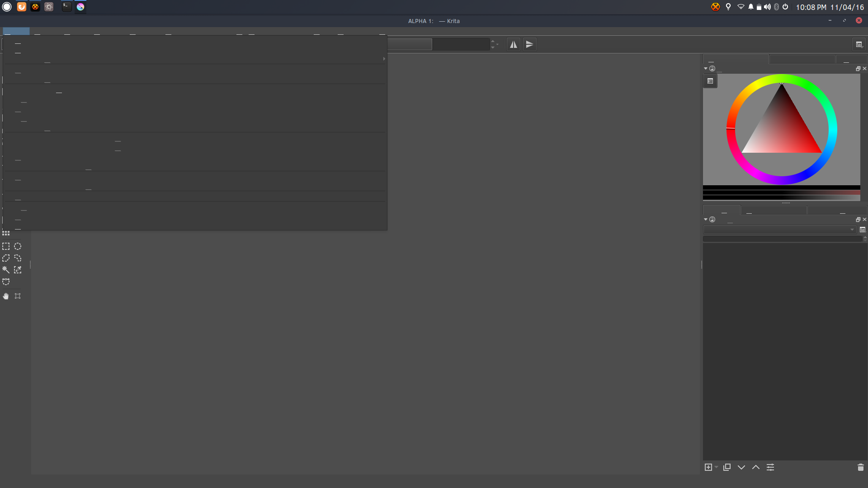
Task: Open the color selector settings icon
Action: 710,81
